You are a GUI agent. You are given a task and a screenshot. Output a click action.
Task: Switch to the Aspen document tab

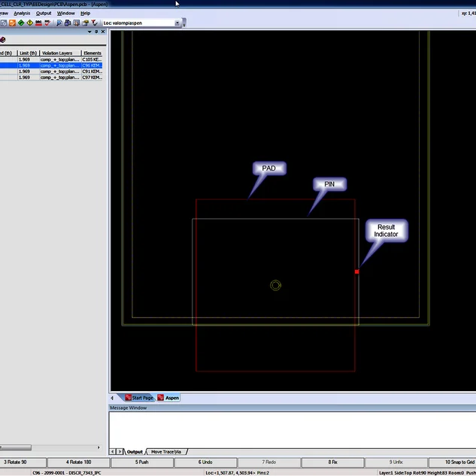coord(168,398)
